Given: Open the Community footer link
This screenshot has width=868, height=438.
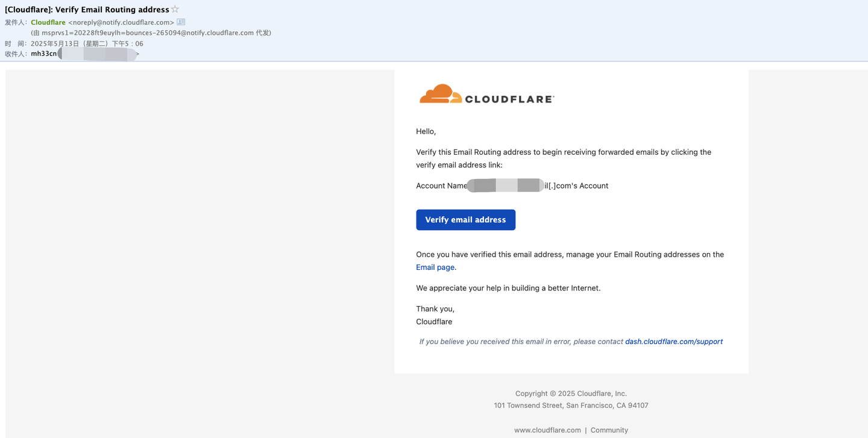Looking at the screenshot, I should [x=609, y=430].
